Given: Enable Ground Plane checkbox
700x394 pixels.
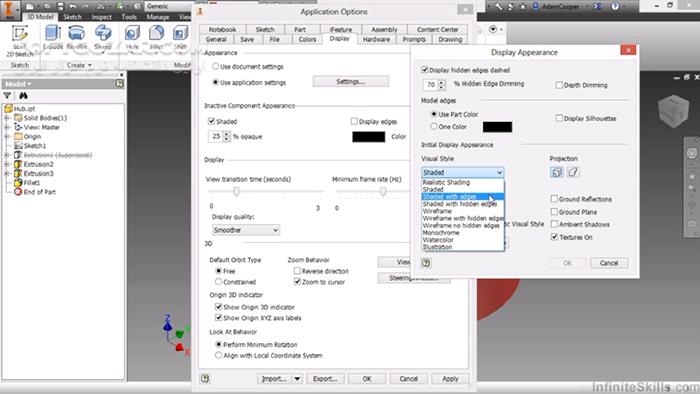Looking at the screenshot, I should (554, 212).
